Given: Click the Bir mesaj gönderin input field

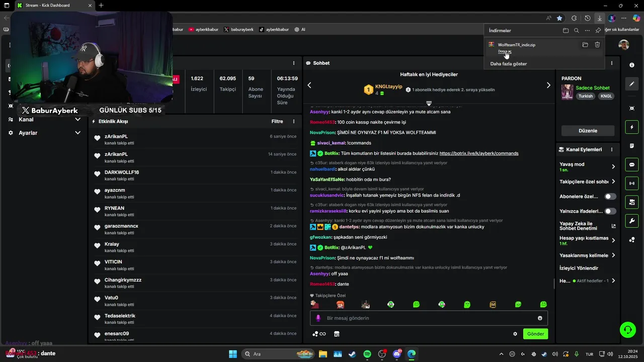Looking at the screenshot, I should 429,318.
